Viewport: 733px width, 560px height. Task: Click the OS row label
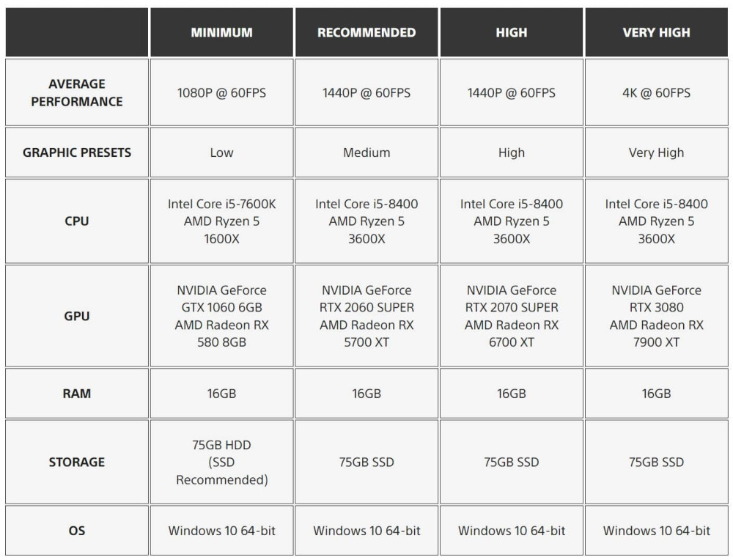coord(77,531)
